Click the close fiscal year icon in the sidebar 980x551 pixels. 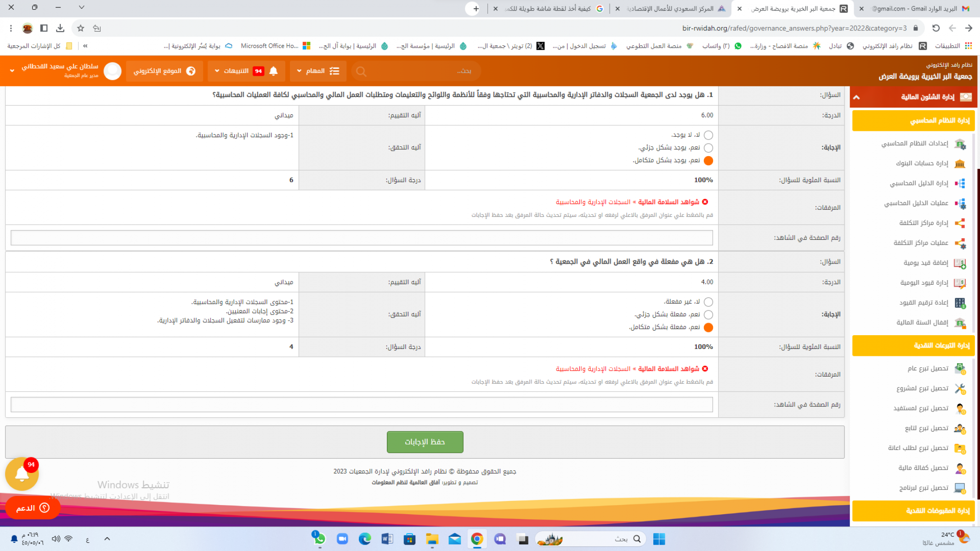pyautogui.click(x=959, y=323)
